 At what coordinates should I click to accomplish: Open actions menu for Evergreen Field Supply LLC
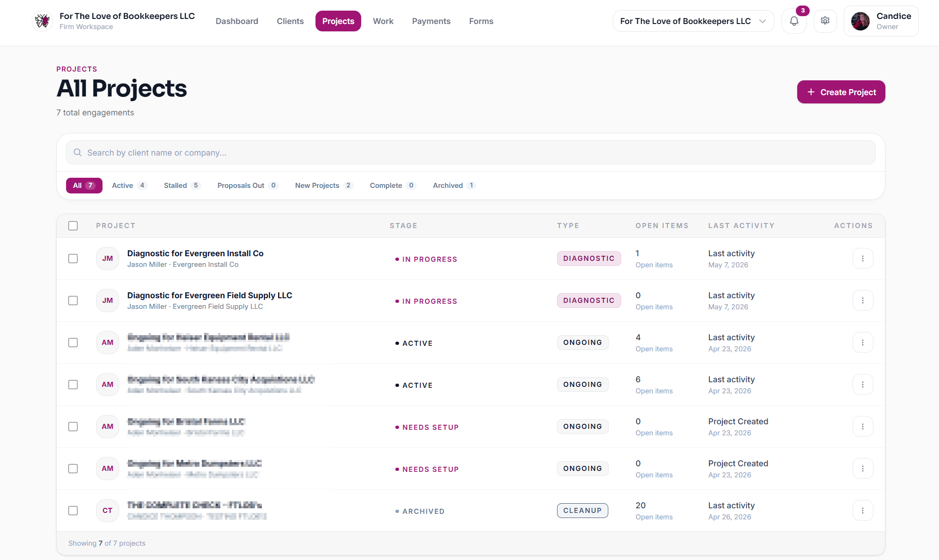(862, 301)
